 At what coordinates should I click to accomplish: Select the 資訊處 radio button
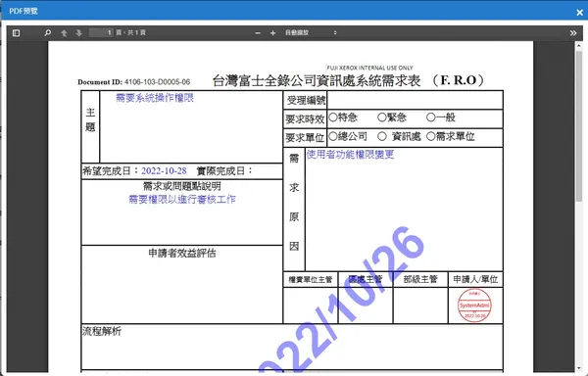pyautogui.click(x=382, y=137)
